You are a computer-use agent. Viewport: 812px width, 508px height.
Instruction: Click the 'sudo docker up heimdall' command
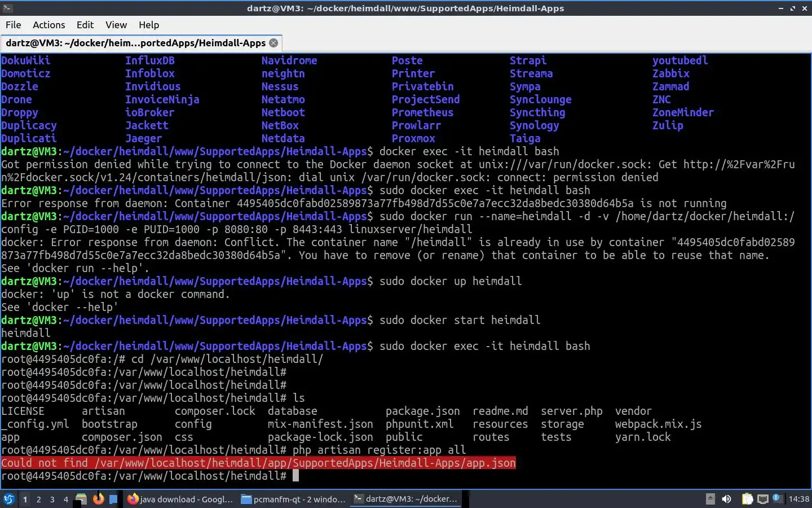pyautogui.click(x=451, y=281)
